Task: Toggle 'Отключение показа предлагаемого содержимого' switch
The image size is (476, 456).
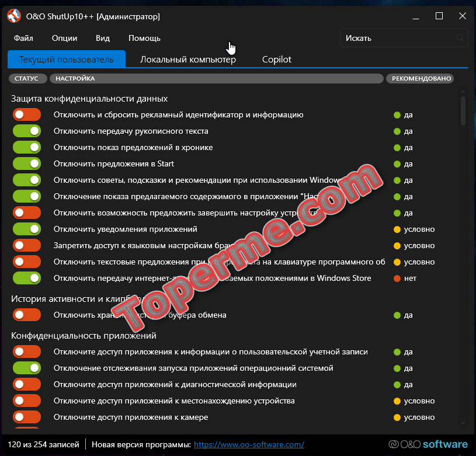Action: (27, 197)
